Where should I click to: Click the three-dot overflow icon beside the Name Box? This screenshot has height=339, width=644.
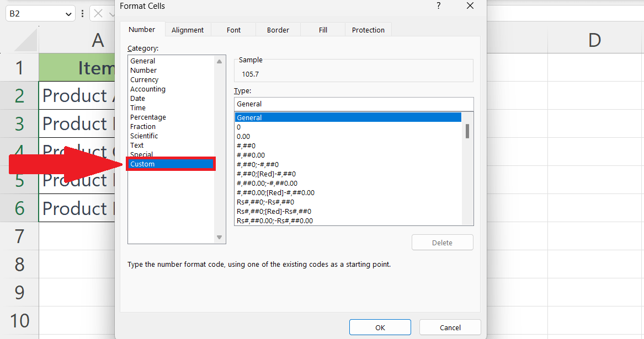pyautogui.click(x=82, y=13)
